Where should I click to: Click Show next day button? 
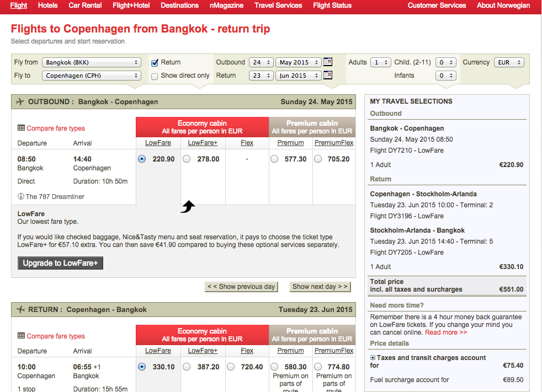click(x=320, y=287)
